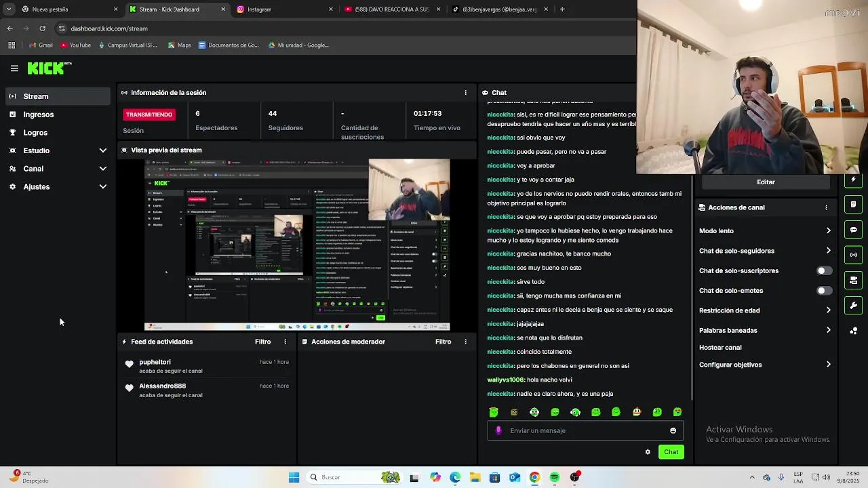Open Spotify from the taskbar

554,477
